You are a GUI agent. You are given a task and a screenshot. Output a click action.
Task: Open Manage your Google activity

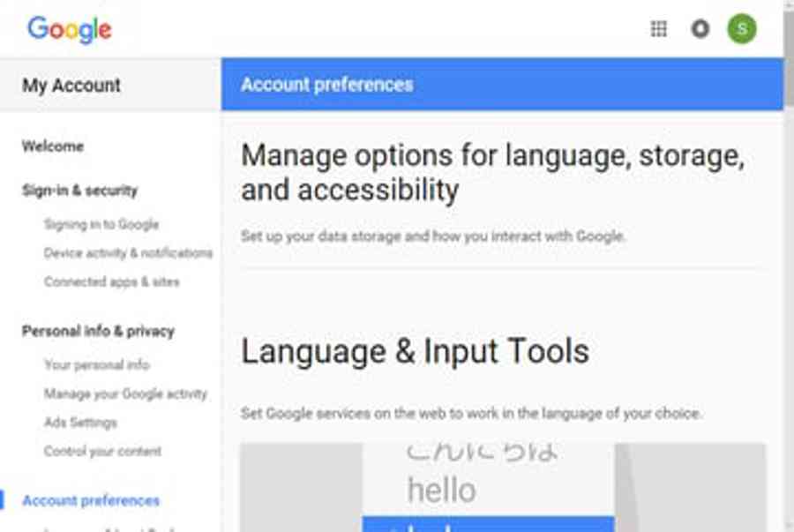coord(125,394)
